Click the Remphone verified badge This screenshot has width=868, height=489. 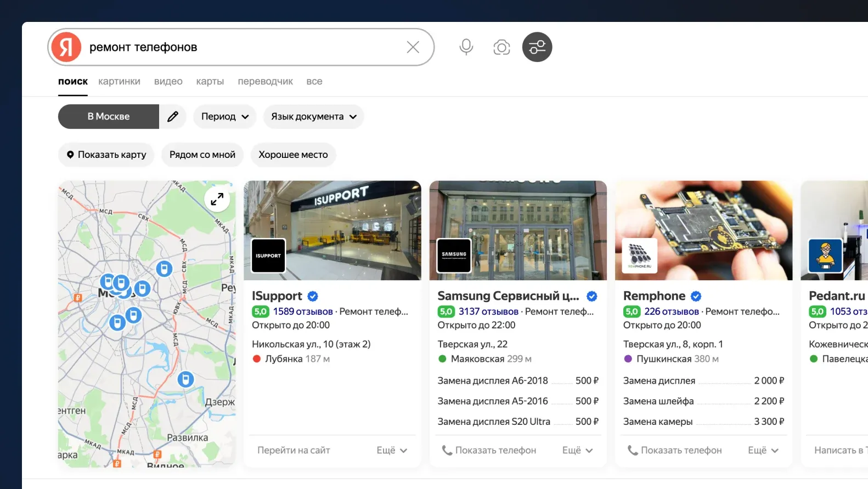coord(696,297)
